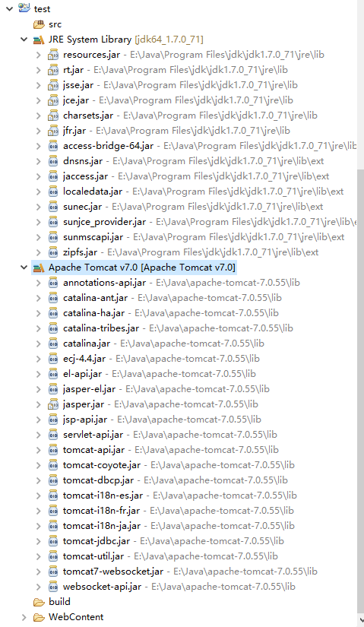Viewport: 364px width, 627px height.
Task: Click the src source folder icon
Action: (x=39, y=24)
